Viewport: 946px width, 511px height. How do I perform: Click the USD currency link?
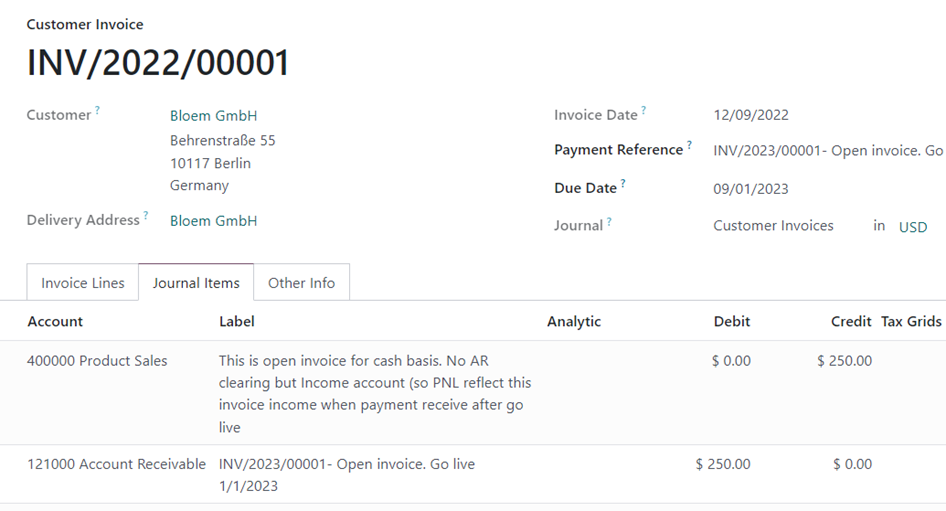(x=913, y=227)
